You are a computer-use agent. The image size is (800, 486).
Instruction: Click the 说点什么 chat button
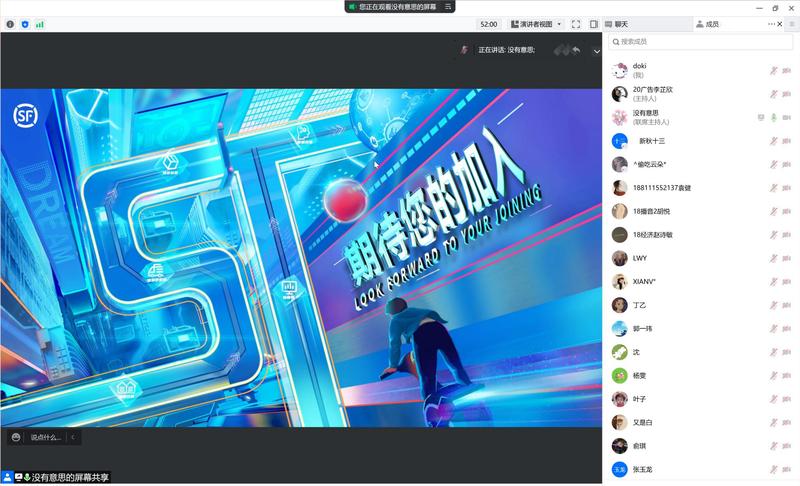pyautogui.click(x=45, y=437)
